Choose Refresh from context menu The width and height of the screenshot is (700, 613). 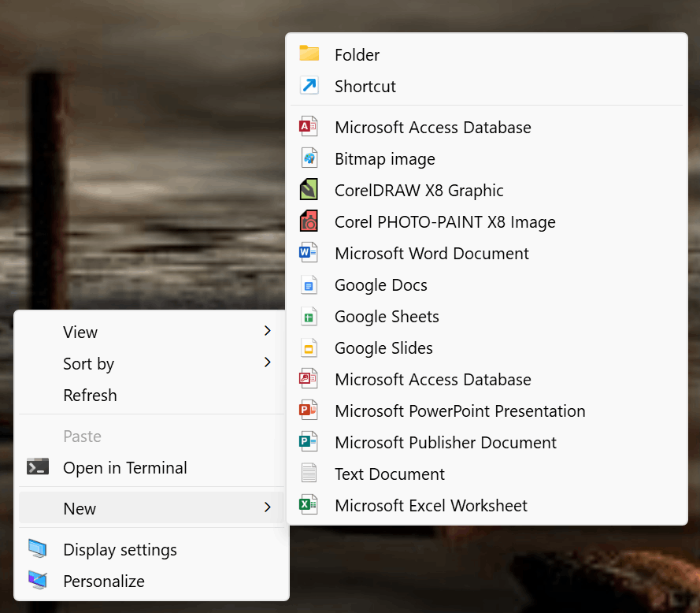coord(152,396)
